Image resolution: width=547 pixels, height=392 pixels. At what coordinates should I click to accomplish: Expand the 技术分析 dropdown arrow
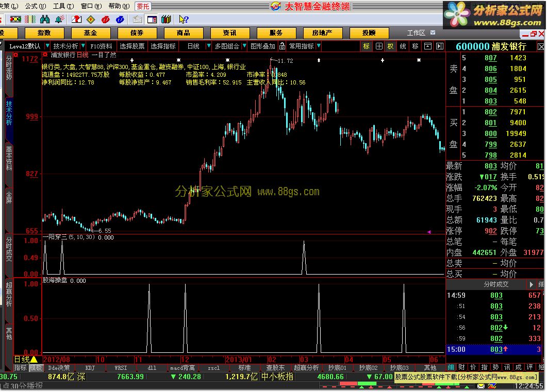pos(83,46)
